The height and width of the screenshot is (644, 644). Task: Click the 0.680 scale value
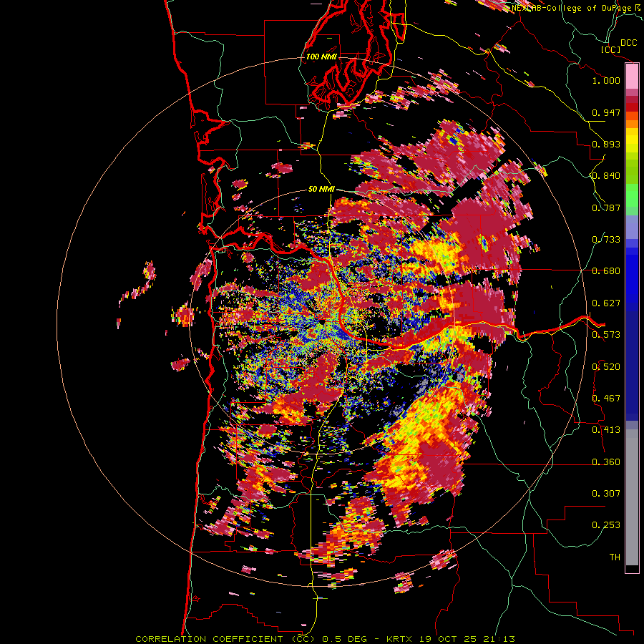coord(606,271)
